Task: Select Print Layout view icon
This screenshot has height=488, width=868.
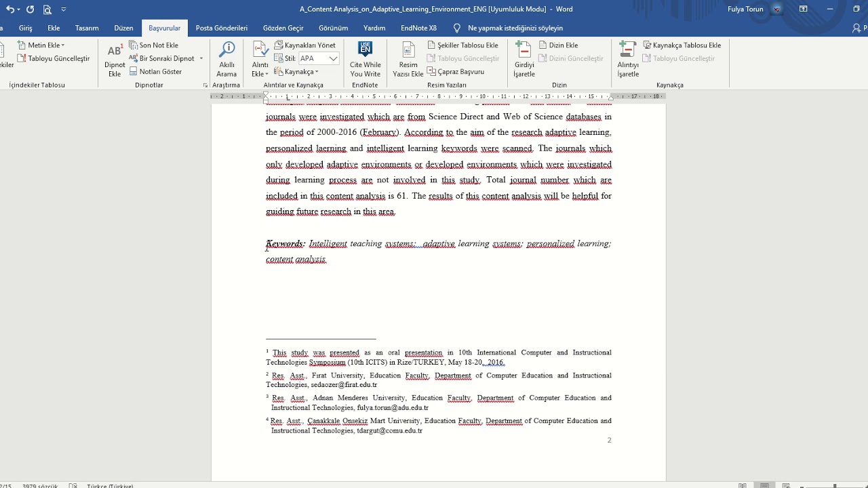Action: pos(764,485)
